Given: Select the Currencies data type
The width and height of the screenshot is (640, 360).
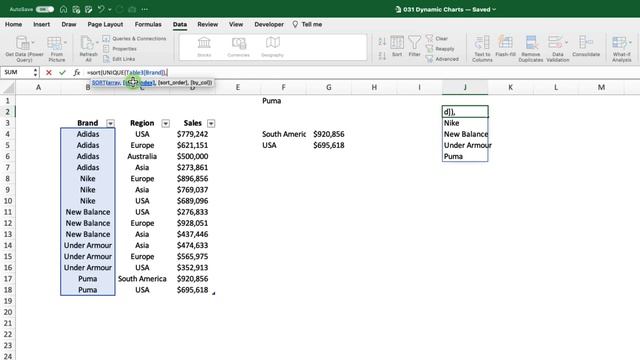Looking at the screenshot, I should [x=238, y=47].
